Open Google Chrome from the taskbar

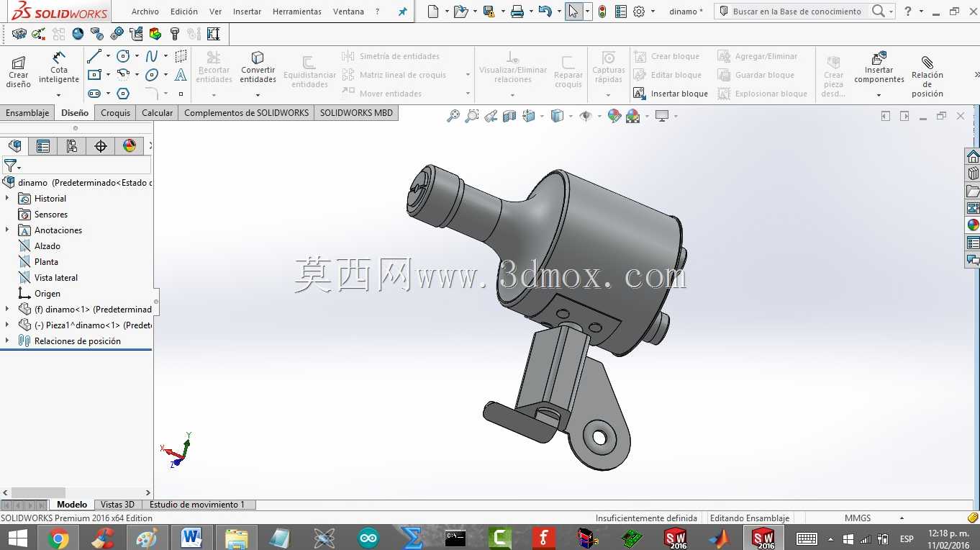click(58, 538)
